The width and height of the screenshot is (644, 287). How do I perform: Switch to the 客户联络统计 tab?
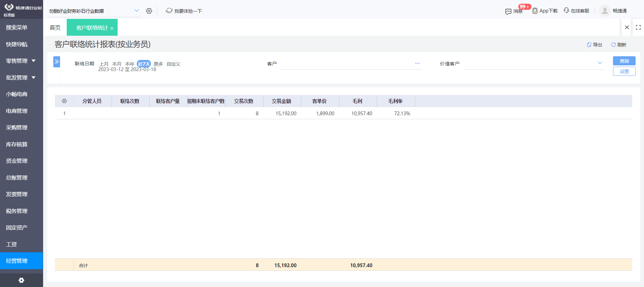pyautogui.click(x=92, y=28)
